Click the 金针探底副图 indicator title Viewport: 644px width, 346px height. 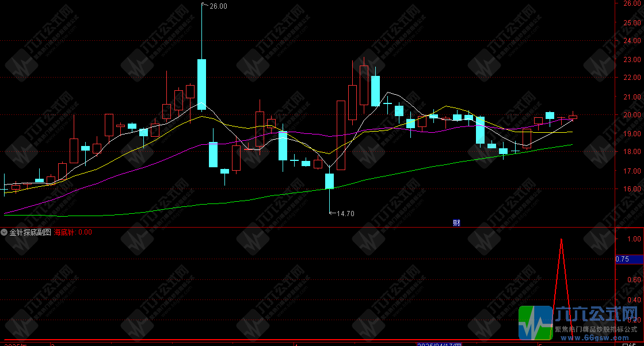coord(30,232)
